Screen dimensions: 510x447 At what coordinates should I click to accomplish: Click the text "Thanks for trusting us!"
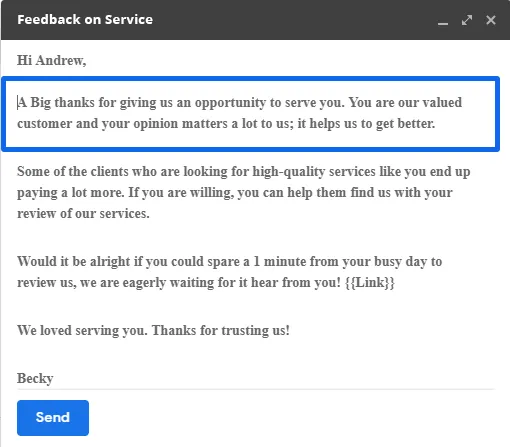point(221,331)
